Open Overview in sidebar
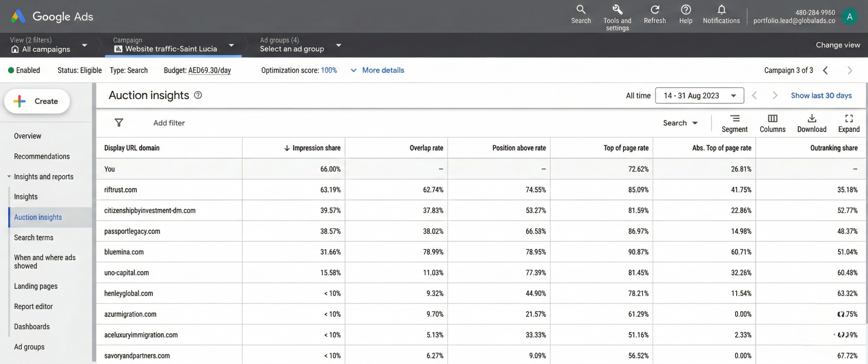The width and height of the screenshot is (868, 364). pos(28,136)
